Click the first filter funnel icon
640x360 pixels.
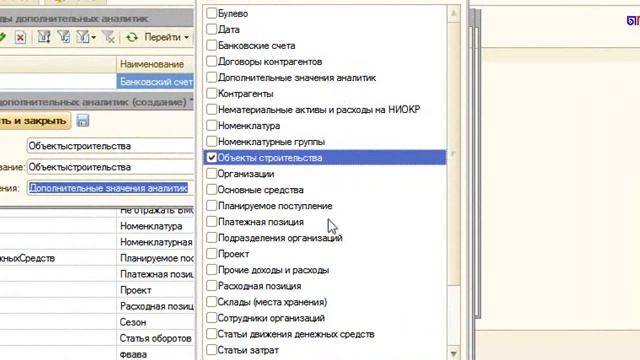44,37
